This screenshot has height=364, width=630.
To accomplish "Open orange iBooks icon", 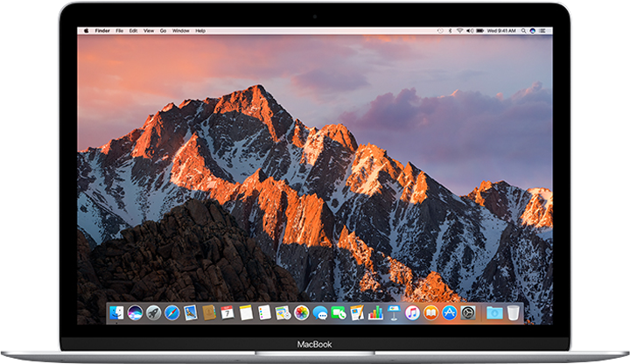I will [430, 312].
